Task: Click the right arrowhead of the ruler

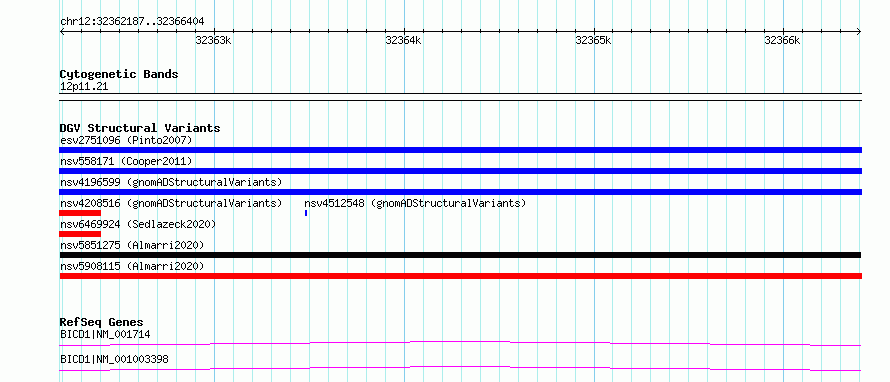Action: pos(859,31)
